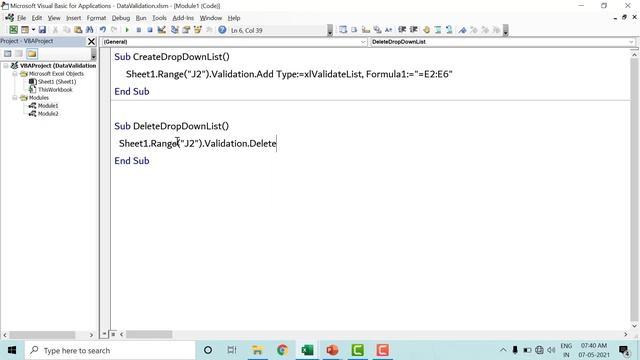Image resolution: width=640 pixels, height=360 pixels.
Task: Open the View menu
Action: pyautogui.click(x=54, y=18)
